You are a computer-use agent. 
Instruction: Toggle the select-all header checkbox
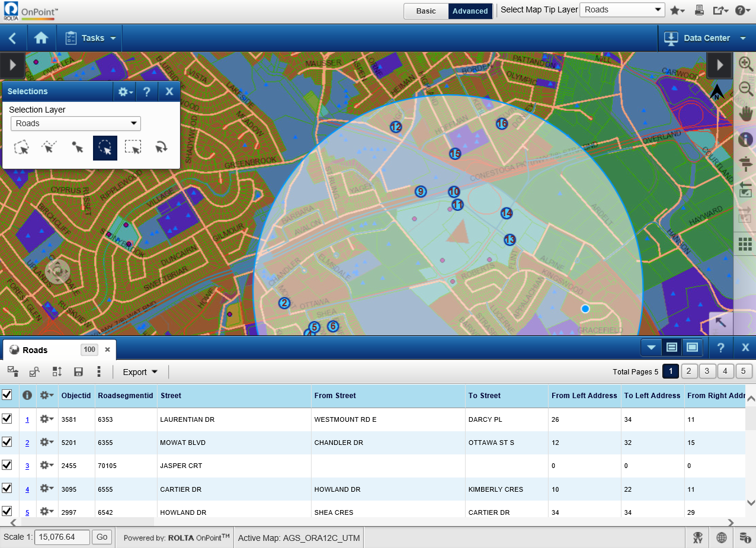[x=7, y=395]
